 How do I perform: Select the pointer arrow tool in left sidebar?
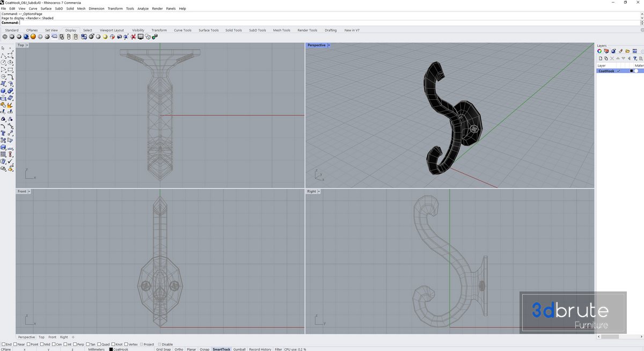[3, 48]
